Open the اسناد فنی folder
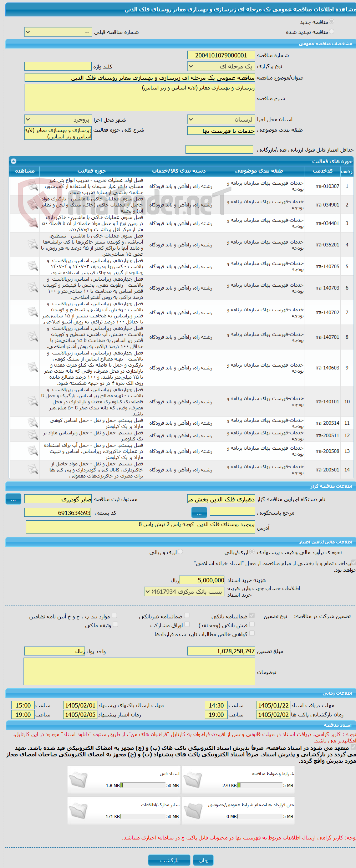 click(x=78, y=780)
